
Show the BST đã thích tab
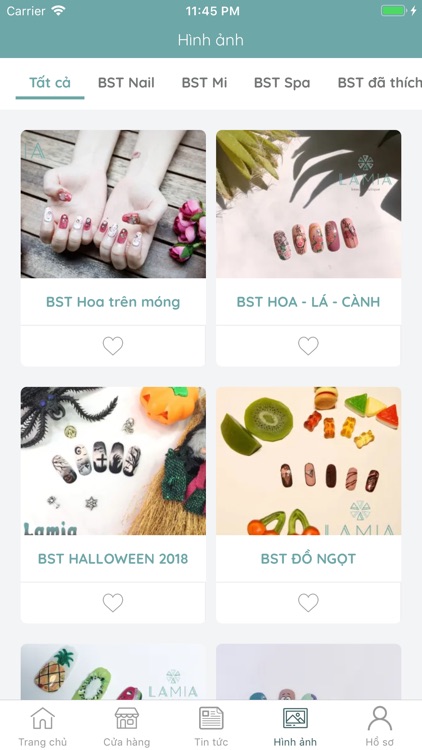pyautogui.click(x=380, y=83)
